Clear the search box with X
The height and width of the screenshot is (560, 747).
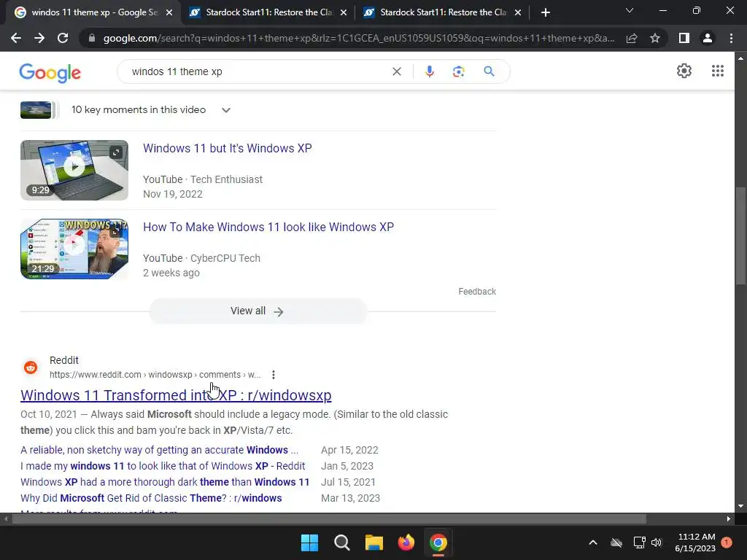click(396, 71)
